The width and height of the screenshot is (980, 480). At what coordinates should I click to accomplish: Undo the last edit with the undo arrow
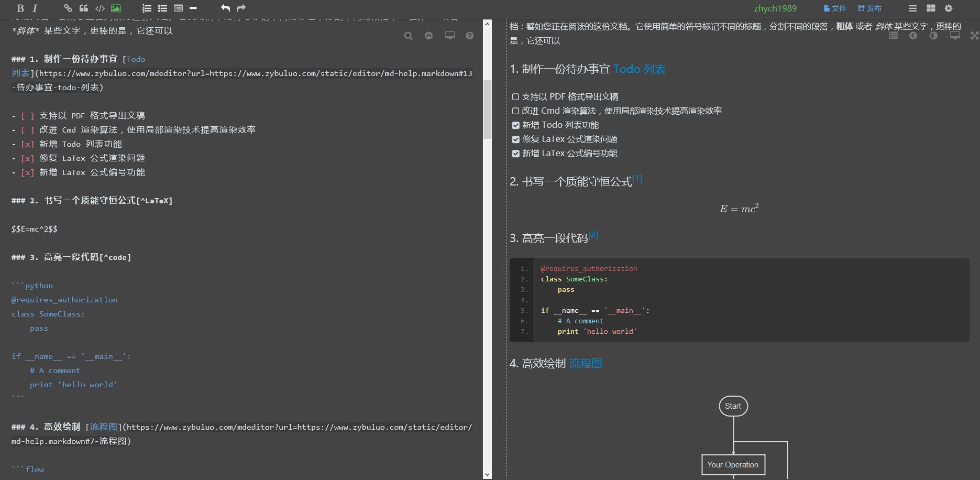pos(225,8)
